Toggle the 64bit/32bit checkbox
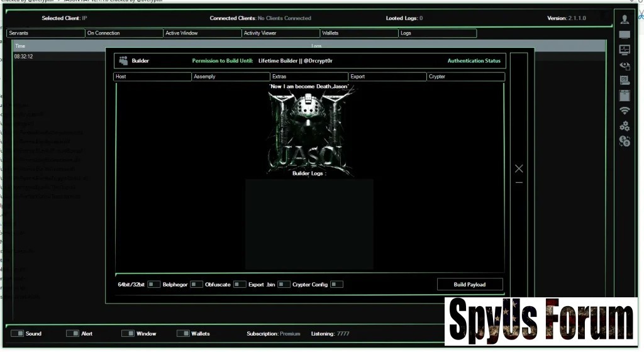Viewport: 644px width, 352px height. tap(153, 284)
